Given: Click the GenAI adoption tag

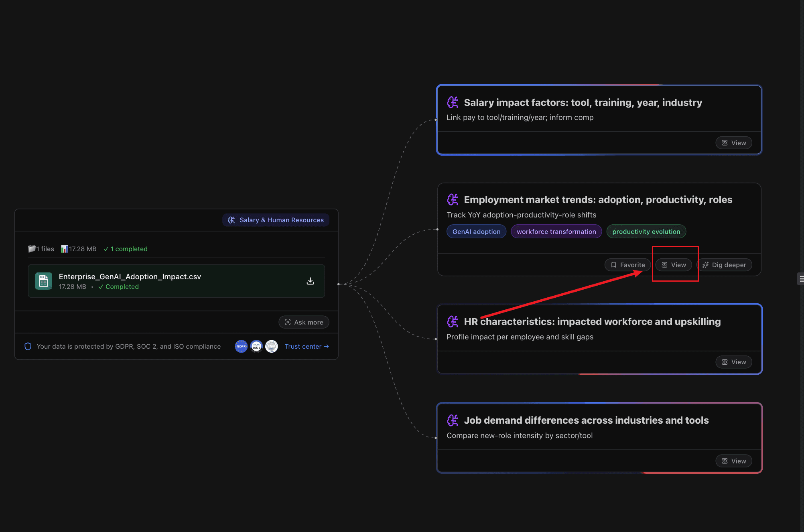Looking at the screenshot, I should [476, 231].
